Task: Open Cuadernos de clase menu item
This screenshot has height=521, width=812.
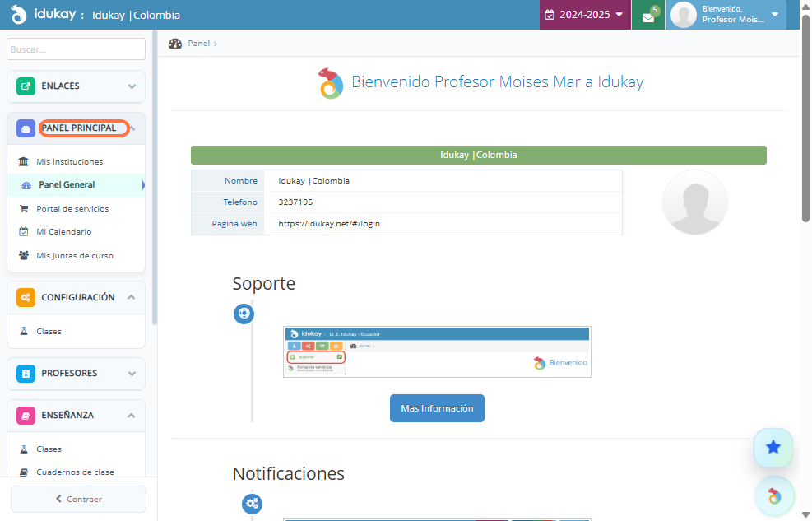Action: 77,472
